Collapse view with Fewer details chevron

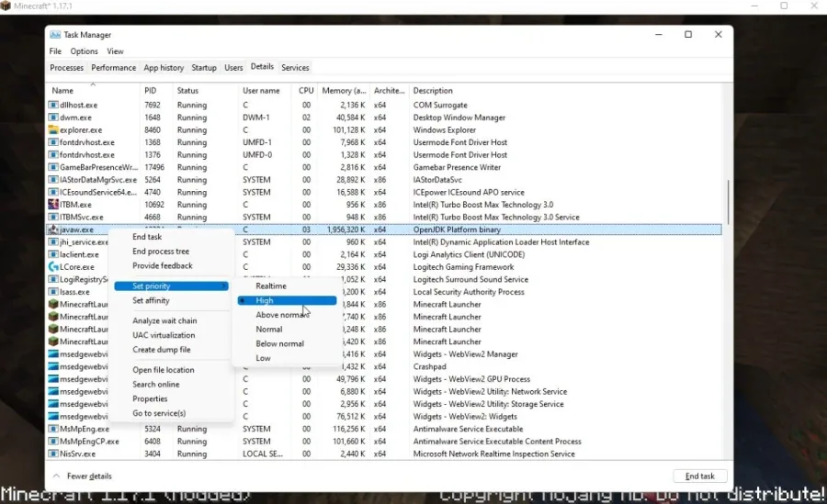point(56,476)
